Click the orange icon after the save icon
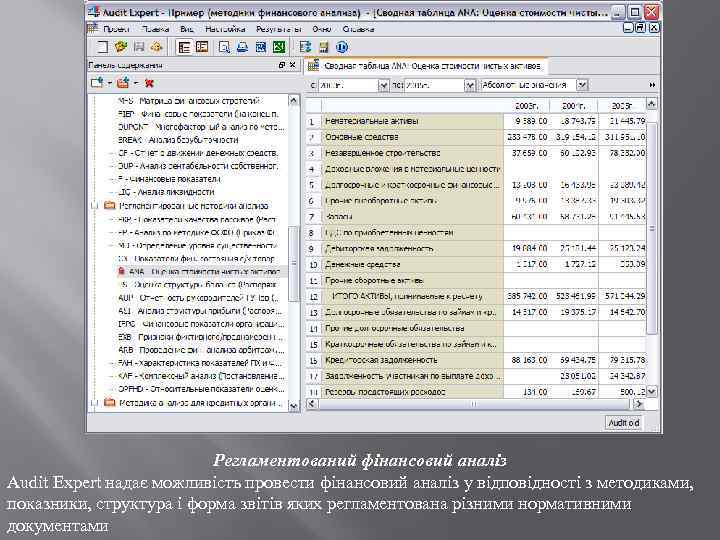The height and width of the screenshot is (540, 720). 157,47
